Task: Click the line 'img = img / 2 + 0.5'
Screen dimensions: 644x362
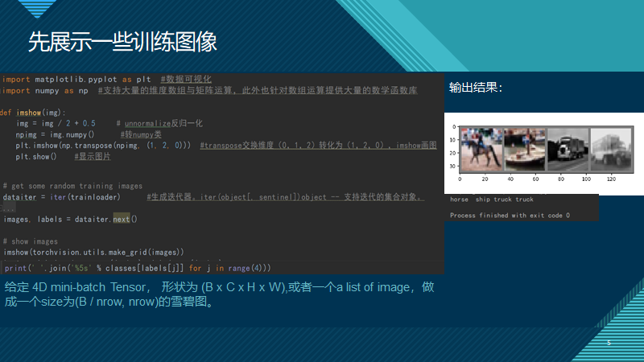Action: (x=56, y=123)
